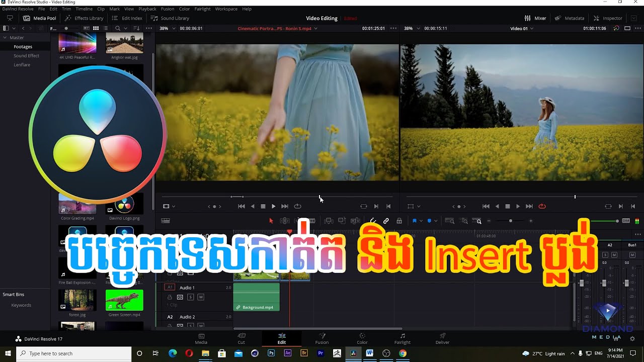Open Google Chrome from the taskbar
Screen dimensions: 644x362
[403, 353]
